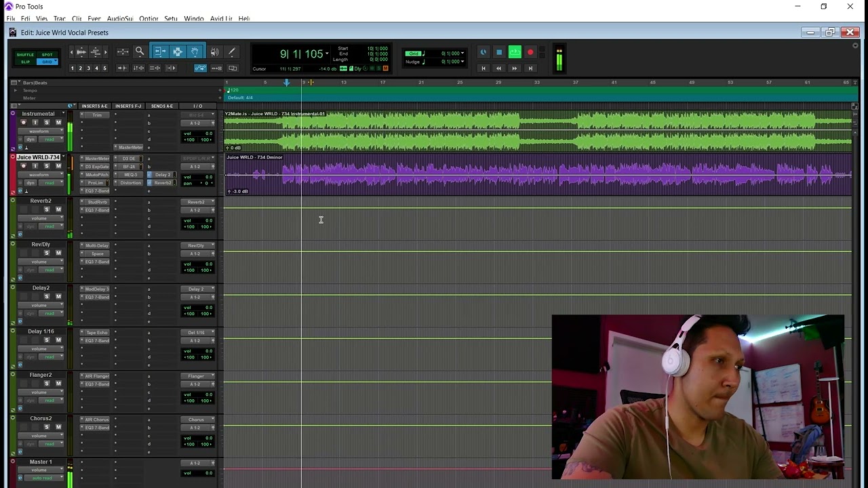Click the Rewind button
Image resolution: width=868 pixels, height=488 pixels.
(x=498, y=68)
